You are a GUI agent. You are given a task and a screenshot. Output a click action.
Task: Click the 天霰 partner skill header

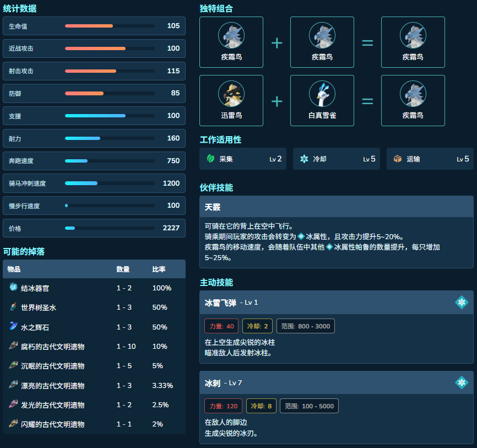pyautogui.click(x=337, y=207)
